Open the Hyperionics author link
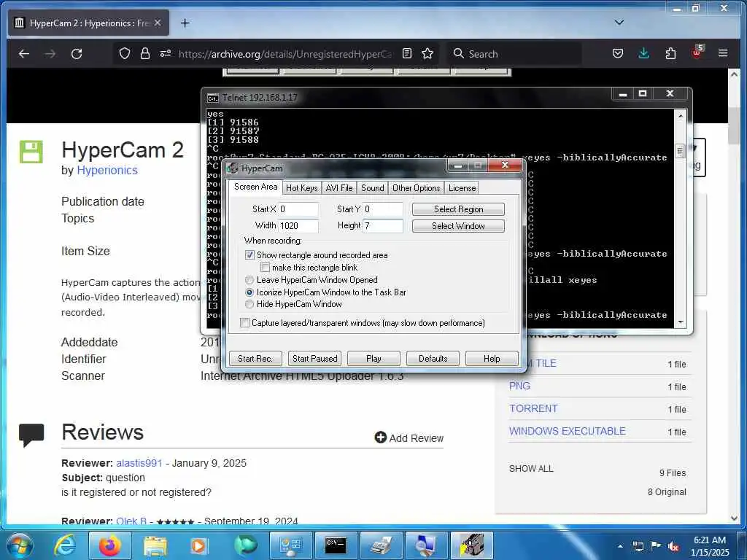 107,170
